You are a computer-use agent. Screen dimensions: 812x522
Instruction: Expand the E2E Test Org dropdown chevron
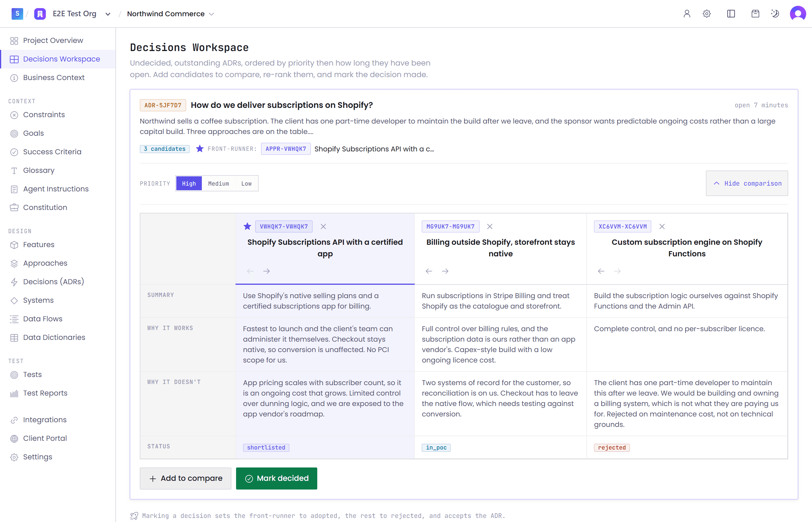point(108,14)
